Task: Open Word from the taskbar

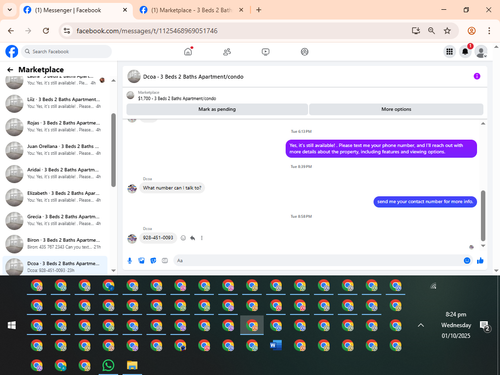Action: [276, 345]
